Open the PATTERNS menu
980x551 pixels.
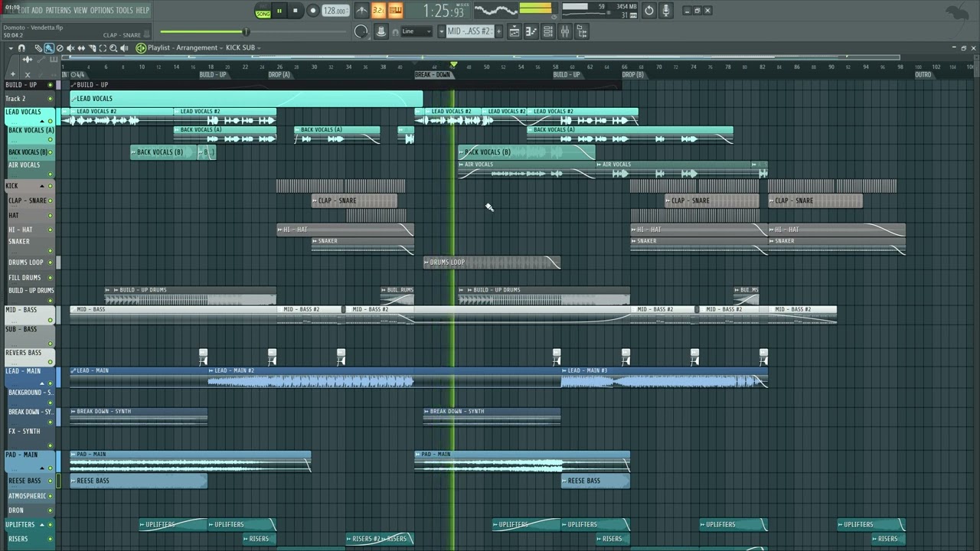click(57, 10)
